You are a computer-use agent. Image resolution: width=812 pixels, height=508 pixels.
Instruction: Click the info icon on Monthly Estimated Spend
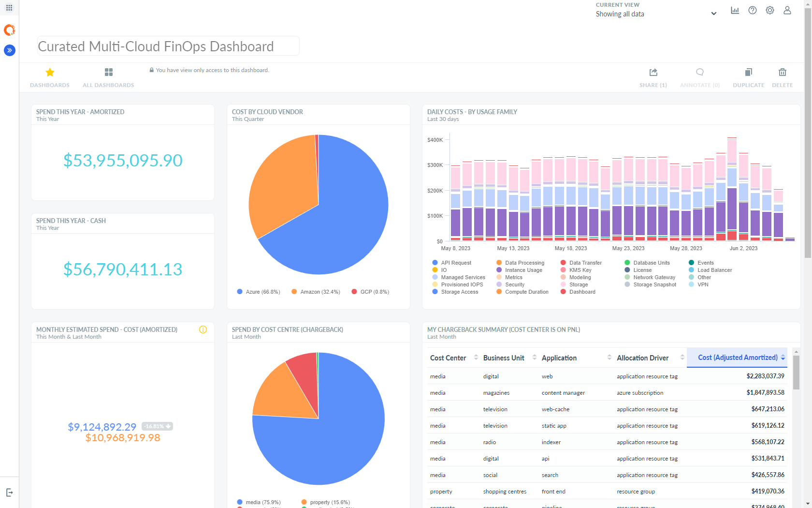click(203, 330)
